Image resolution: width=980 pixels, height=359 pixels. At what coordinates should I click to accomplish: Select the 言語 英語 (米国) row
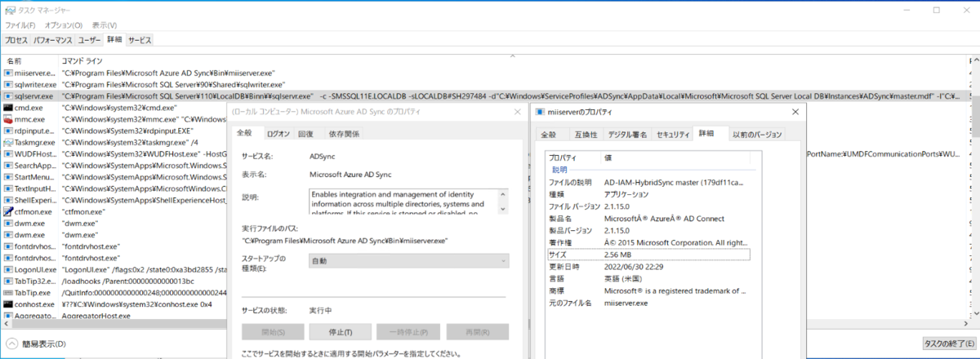[648, 279]
